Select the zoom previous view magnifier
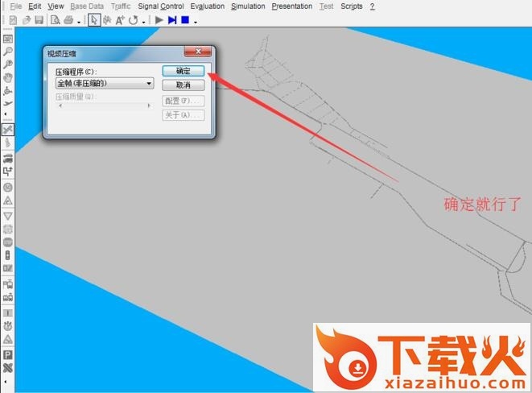 point(8,64)
